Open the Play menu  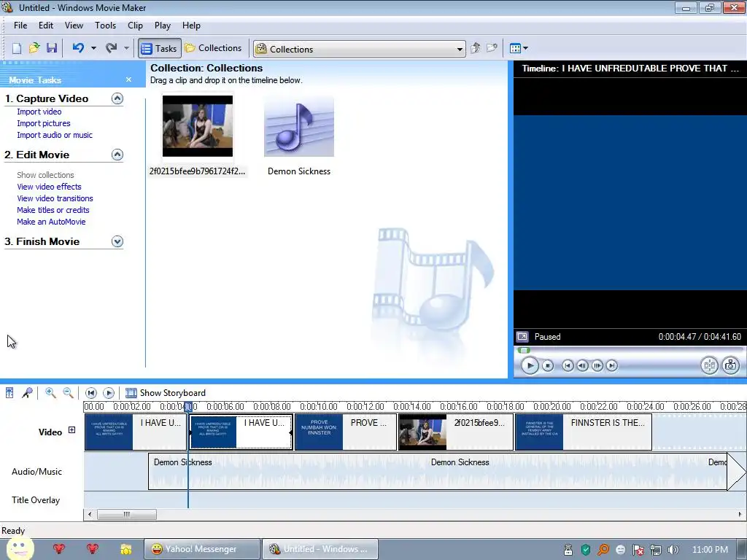163,26
